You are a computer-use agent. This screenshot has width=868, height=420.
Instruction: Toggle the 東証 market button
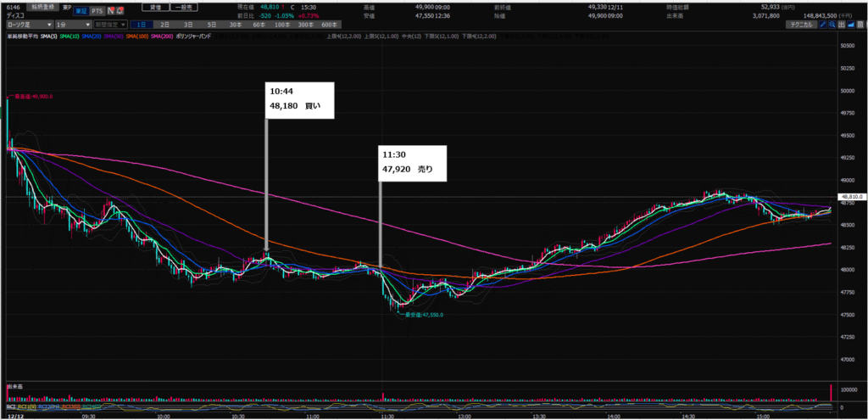(80, 11)
